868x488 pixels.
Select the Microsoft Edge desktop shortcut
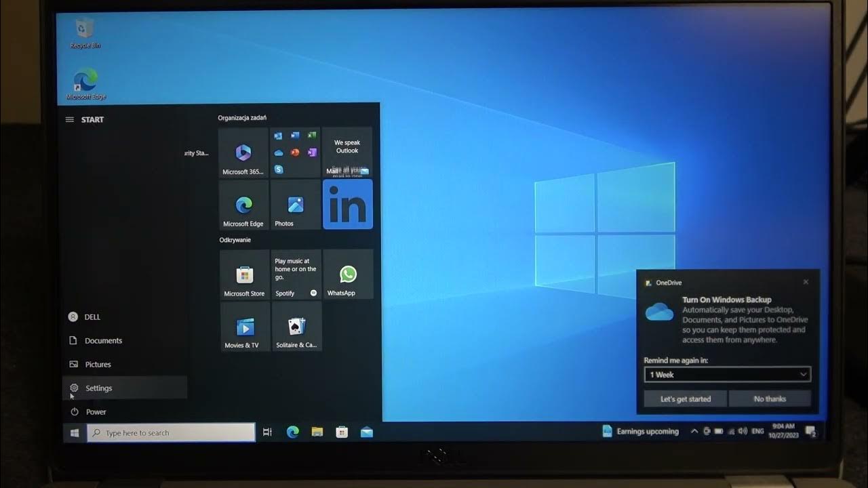[x=85, y=85]
